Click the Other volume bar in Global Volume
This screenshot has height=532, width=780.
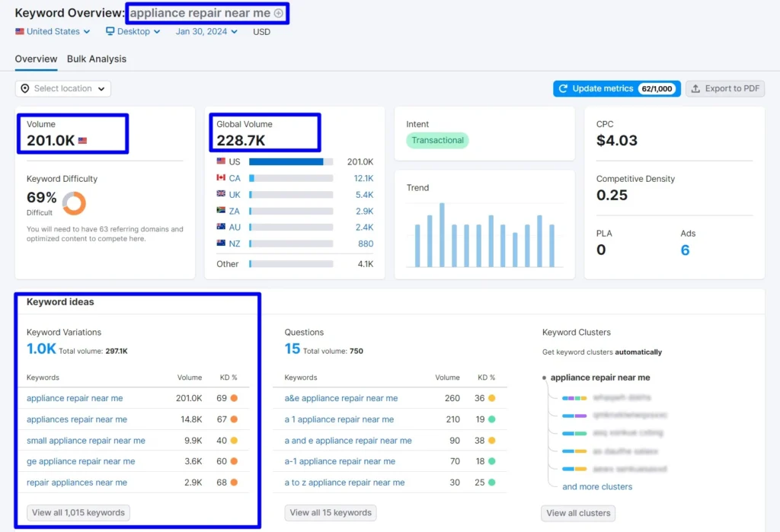pyautogui.click(x=291, y=264)
